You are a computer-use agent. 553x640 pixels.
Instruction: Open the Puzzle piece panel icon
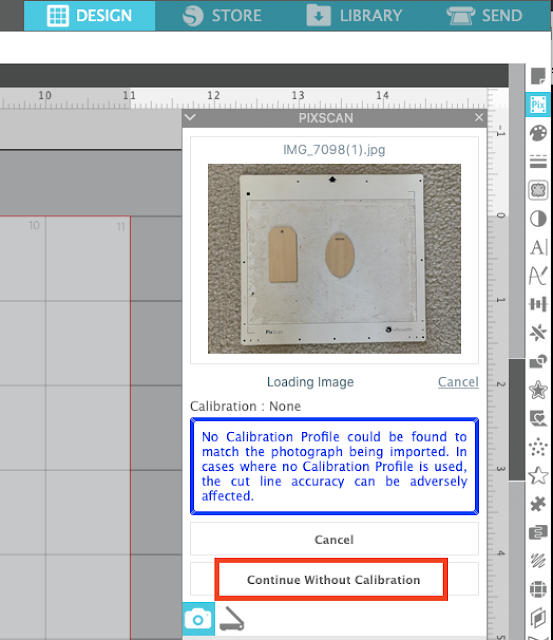point(538,504)
